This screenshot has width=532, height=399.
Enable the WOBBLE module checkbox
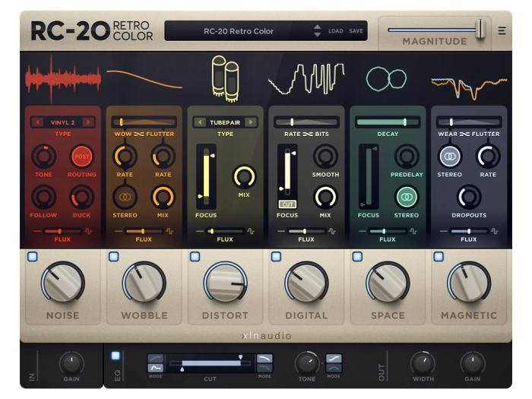(114, 257)
